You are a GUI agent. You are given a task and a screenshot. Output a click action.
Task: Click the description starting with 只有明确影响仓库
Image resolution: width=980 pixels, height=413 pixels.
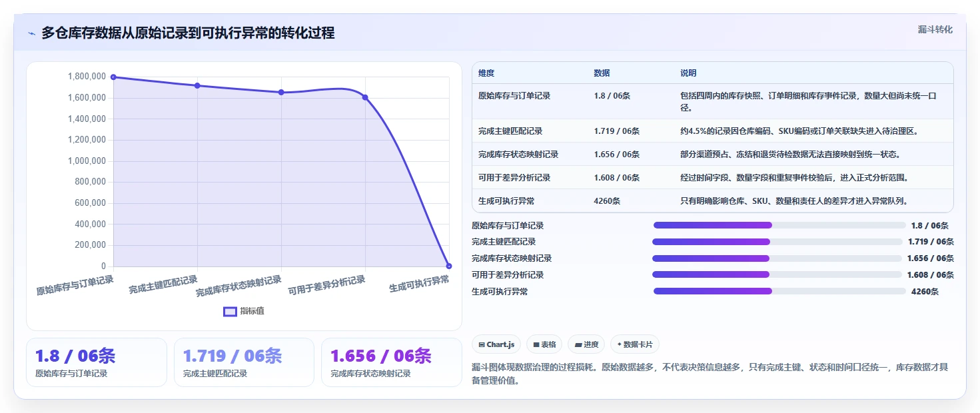794,201
